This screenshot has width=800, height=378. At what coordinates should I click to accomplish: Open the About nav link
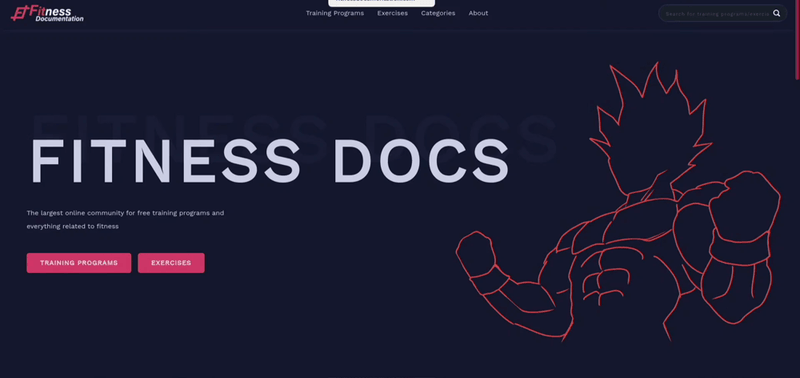[x=478, y=13]
